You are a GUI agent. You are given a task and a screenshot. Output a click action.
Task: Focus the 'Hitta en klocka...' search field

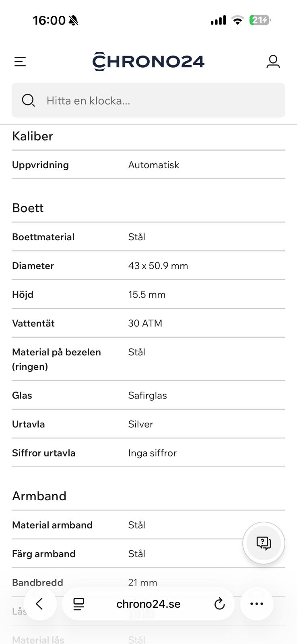(148, 100)
